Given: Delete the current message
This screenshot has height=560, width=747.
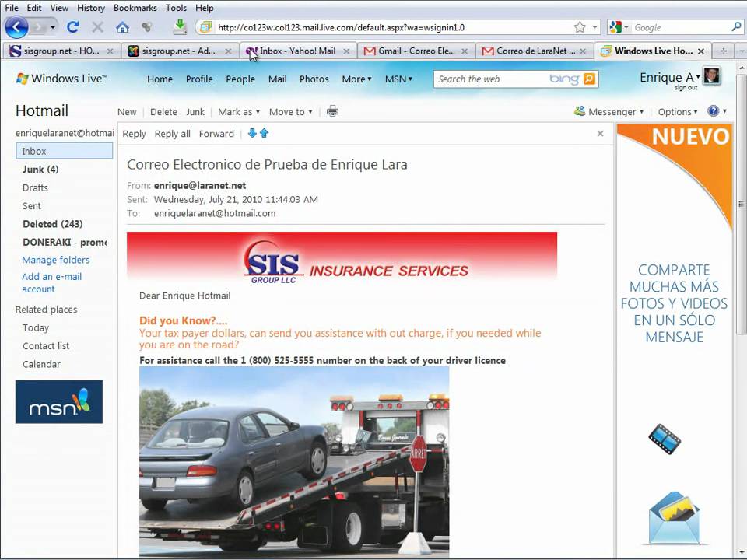Looking at the screenshot, I should click(x=163, y=112).
